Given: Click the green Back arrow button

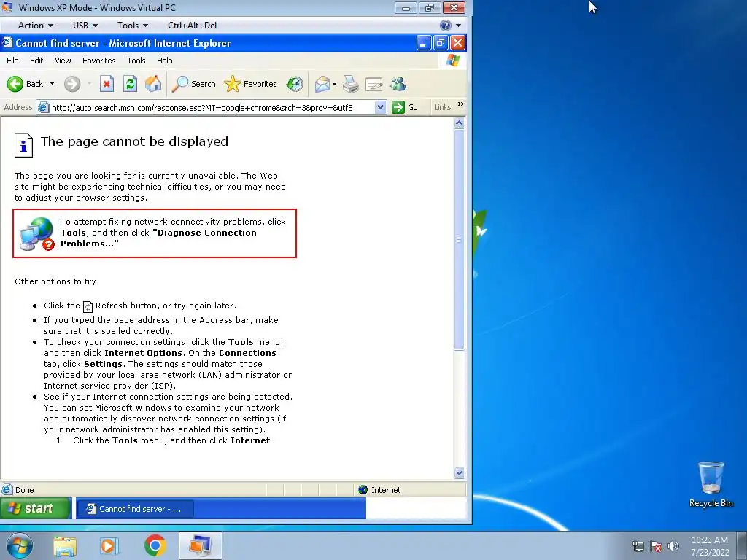Looking at the screenshot, I should 15,84.
